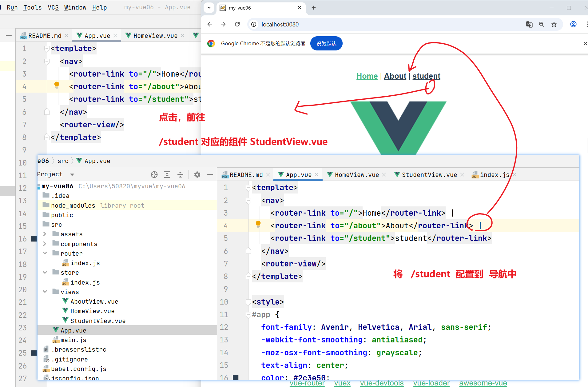Click Collapse All icon in Project panel
Image resolution: width=588 pixels, height=387 pixels.
[180, 175]
